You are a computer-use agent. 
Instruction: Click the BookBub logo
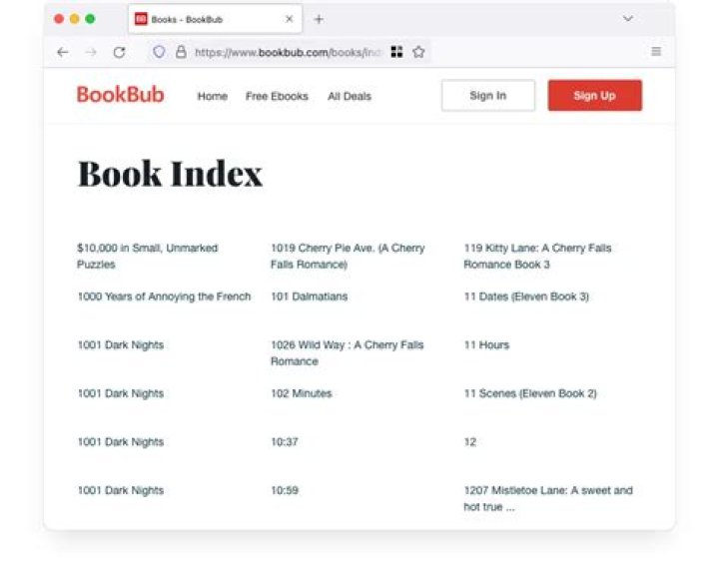[x=121, y=95]
